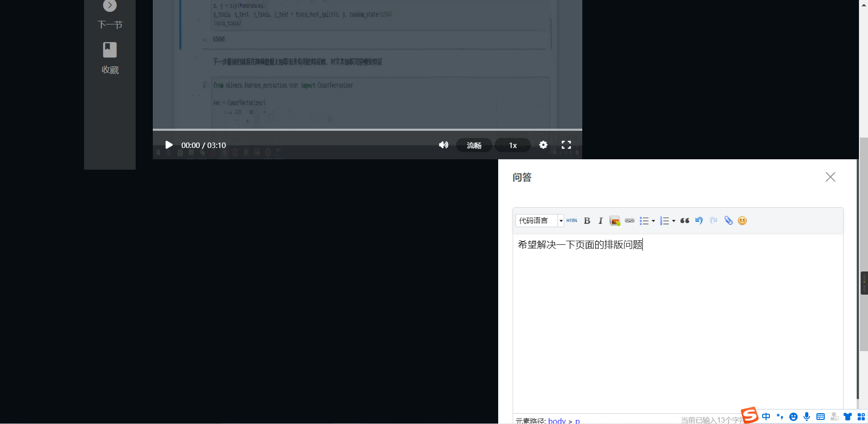This screenshot has width=868, height=424.
Task: Expand numbered list style options
Action: pos(674,221)
